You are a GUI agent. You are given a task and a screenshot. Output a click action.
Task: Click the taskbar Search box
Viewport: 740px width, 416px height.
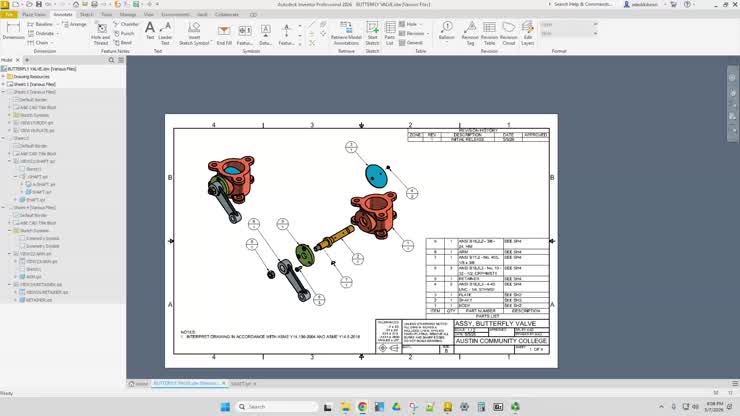coord(276,407)
